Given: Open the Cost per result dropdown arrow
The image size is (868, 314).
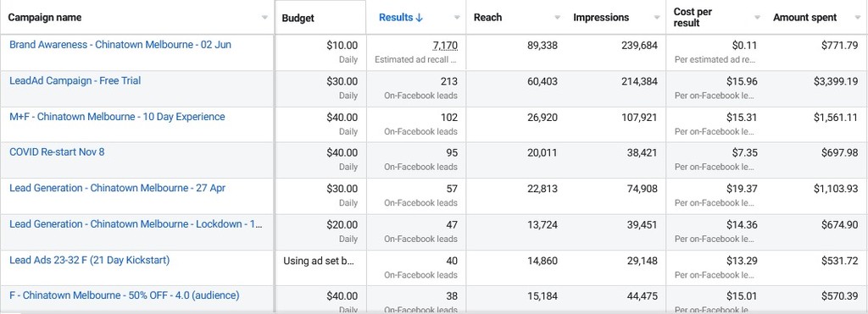Looking at the screenshot, I should tap(757, 18).
